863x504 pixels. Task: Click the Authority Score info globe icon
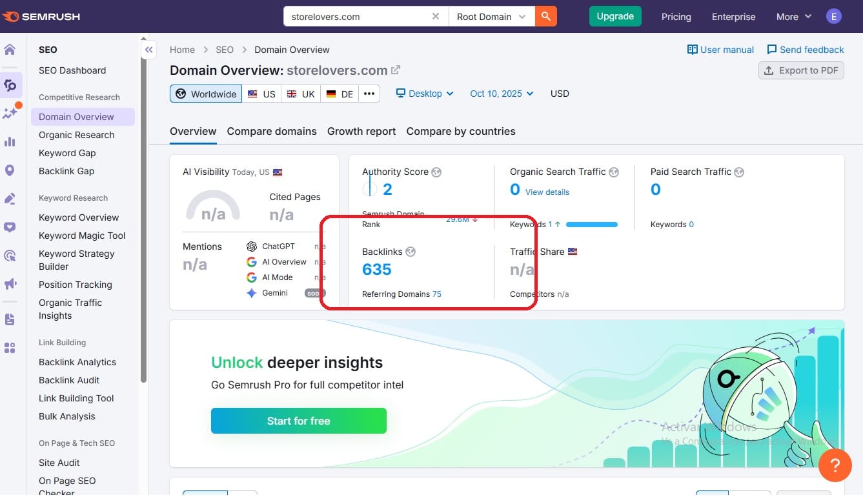(x=437, y=172)
